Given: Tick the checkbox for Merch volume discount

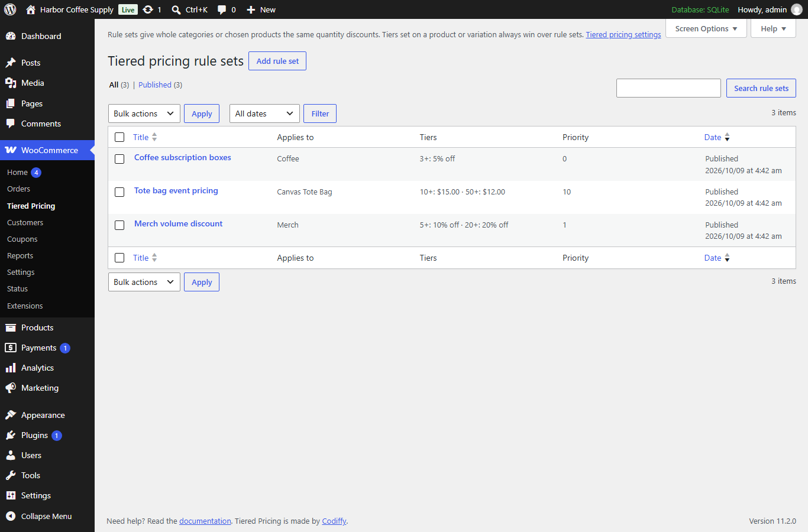Looking at the screenshot, I should (x=119, y=225).
